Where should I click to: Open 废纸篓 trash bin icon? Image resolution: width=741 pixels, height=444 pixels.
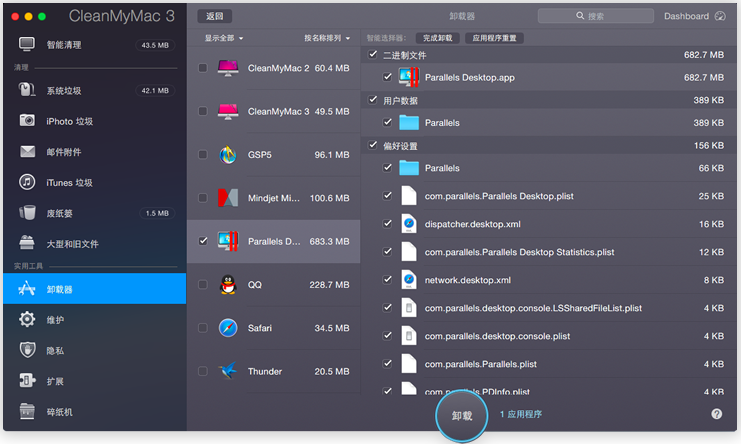point(27,213)
